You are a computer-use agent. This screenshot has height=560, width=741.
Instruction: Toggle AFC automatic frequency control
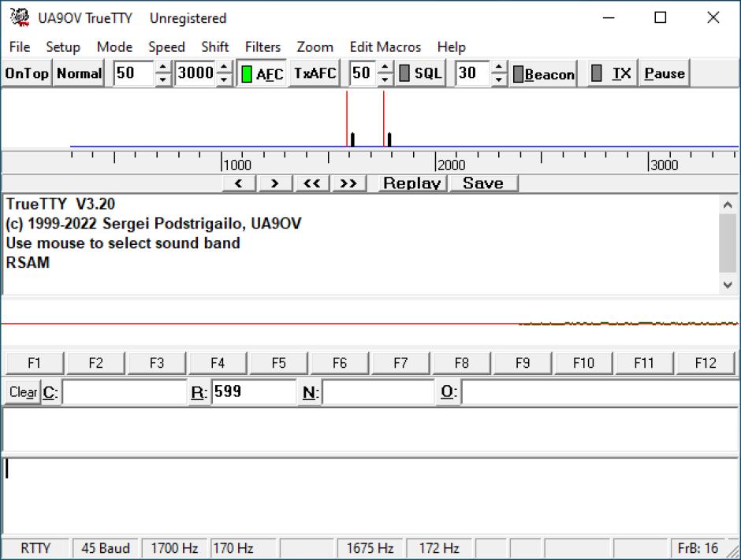262,73
